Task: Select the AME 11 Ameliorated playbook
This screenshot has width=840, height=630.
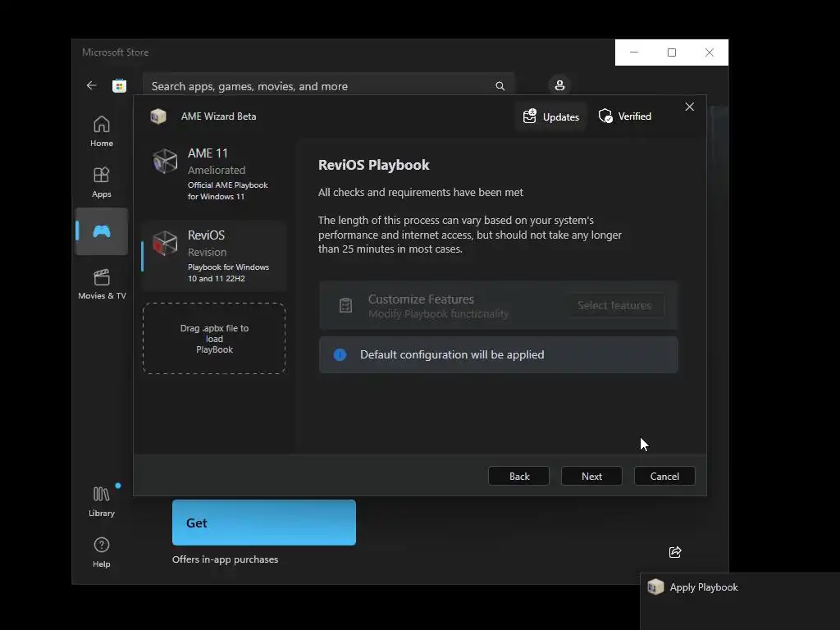Action: click(214, 175)
